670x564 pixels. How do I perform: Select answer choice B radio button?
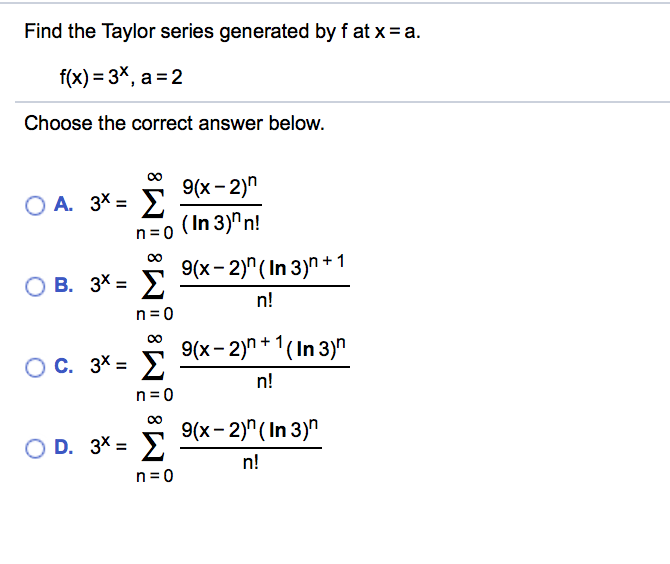[x=35, y=286]
